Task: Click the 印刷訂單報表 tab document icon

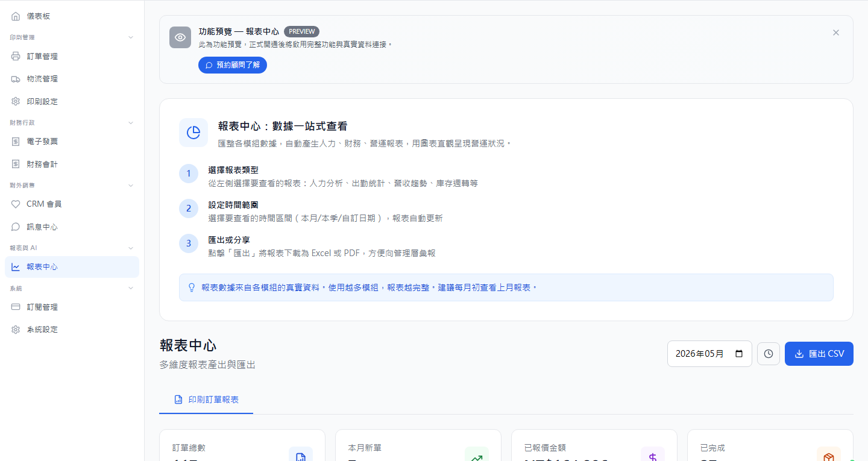Action: [x=178, y=400]
